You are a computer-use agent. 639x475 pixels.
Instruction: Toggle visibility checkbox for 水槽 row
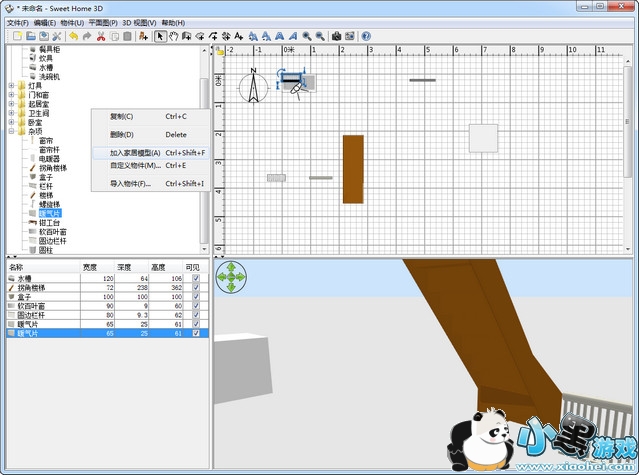tap(196, 278)
